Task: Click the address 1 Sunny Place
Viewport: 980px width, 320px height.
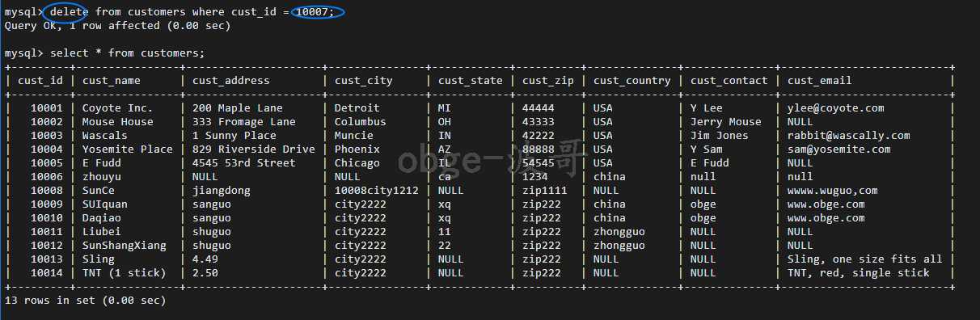Action: tap(234, 136)
